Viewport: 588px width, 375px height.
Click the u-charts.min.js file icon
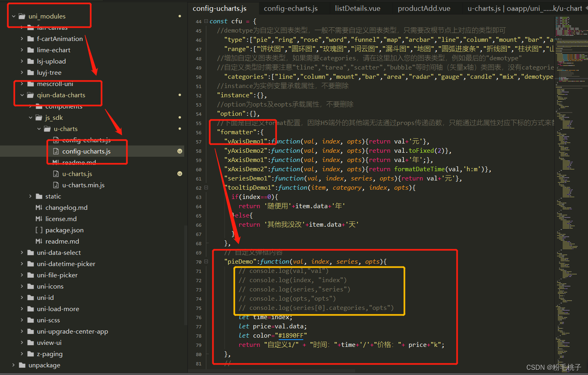tap(56, 185)
